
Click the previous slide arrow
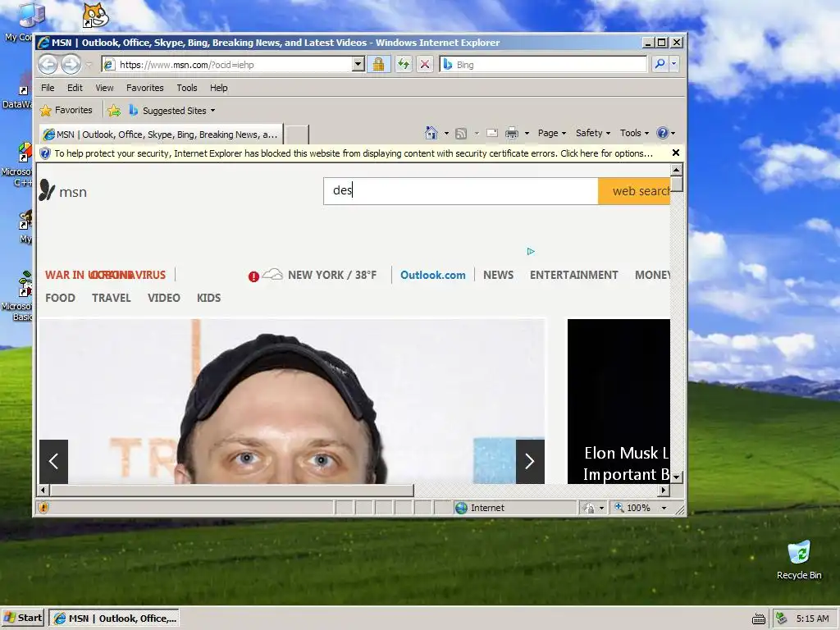click(53, 461)
